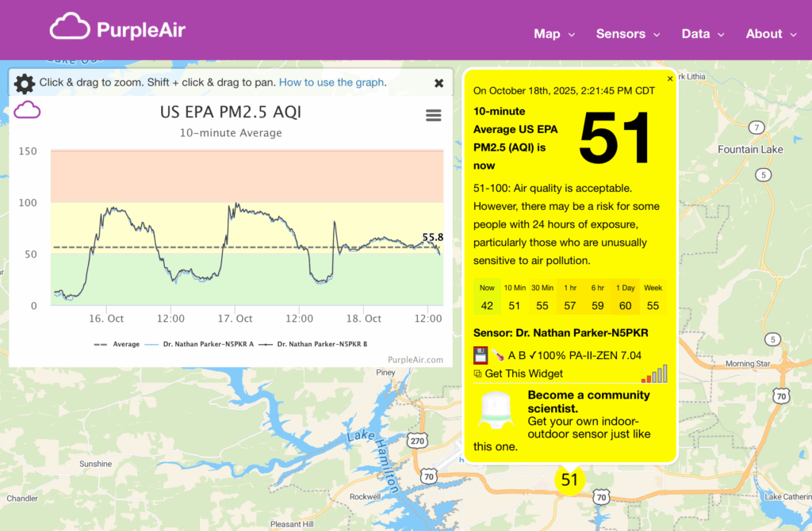Select the 1 Day average tab

626,297
